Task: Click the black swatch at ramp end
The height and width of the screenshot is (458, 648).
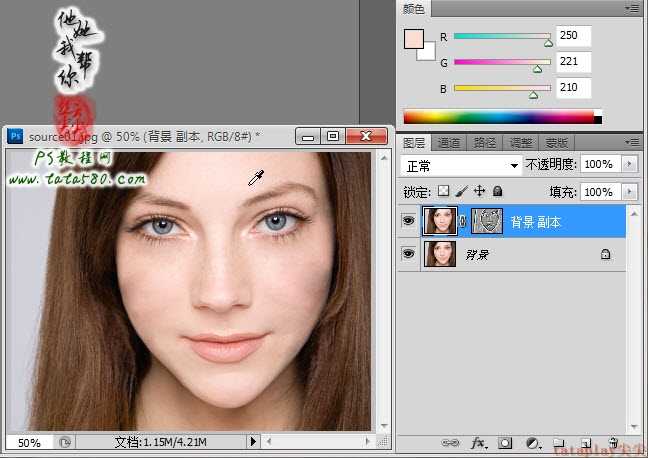Action: pos(598,120)
